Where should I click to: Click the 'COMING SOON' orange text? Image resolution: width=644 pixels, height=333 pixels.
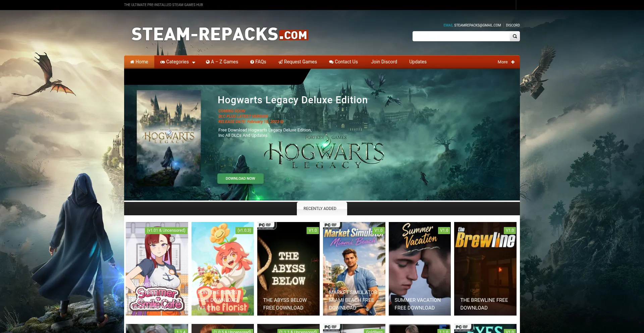(232, 111)
